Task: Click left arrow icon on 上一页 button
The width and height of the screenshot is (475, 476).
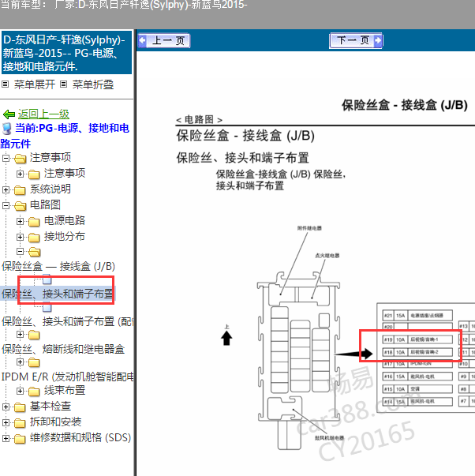Action: (142, 41)
